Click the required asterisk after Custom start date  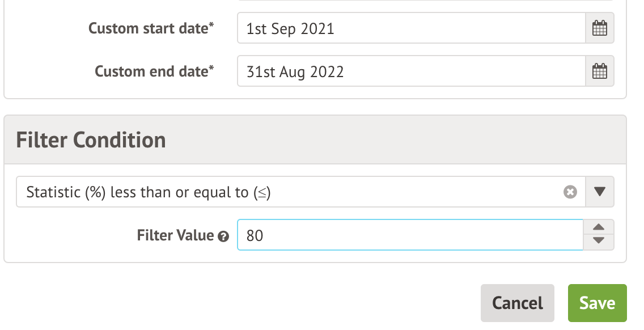pos(212,26)
